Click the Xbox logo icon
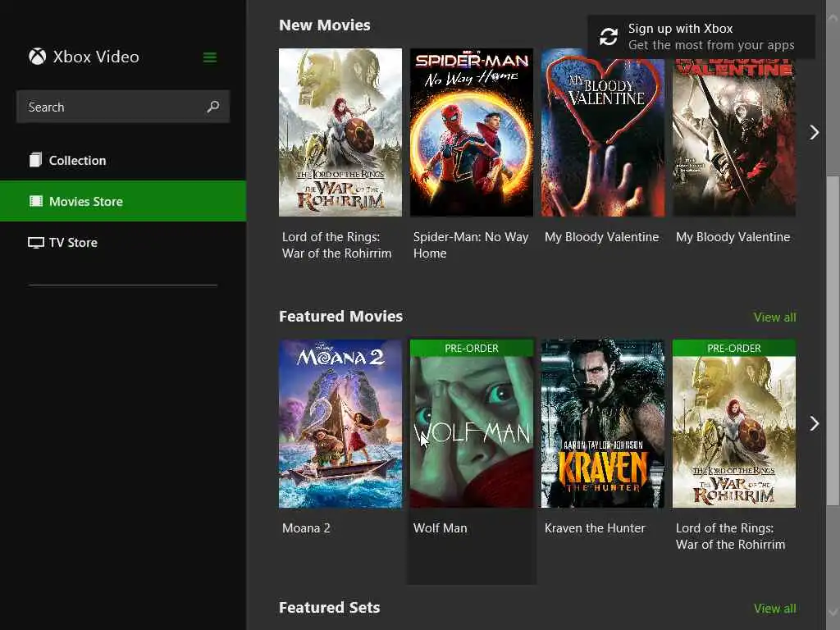The image size is (840, 630). [x=38, y=57]
